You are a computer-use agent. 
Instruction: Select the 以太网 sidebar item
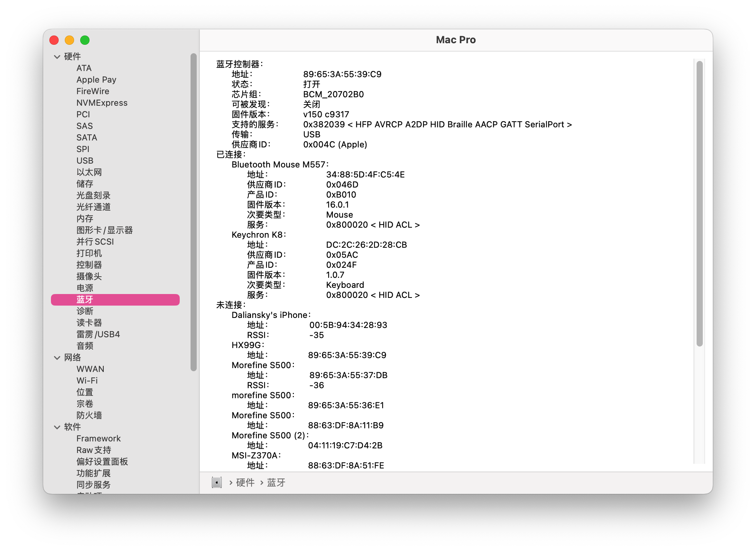(x=89, y=172)
